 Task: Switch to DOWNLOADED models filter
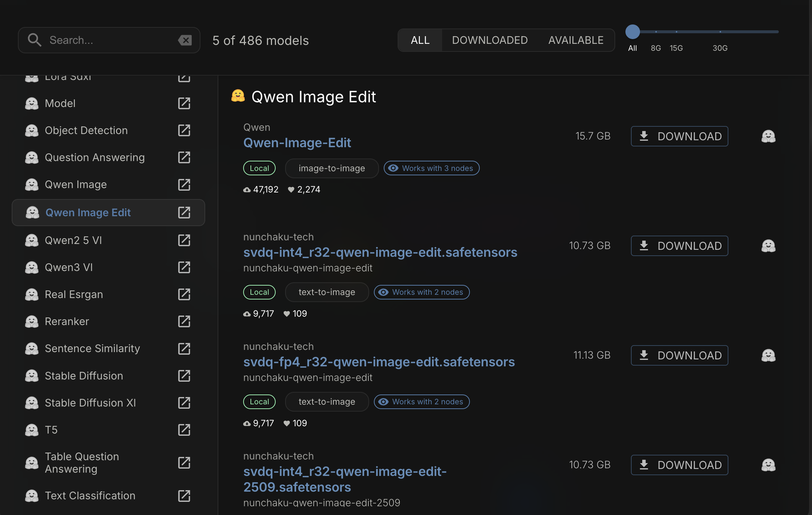tap(490, 40)
